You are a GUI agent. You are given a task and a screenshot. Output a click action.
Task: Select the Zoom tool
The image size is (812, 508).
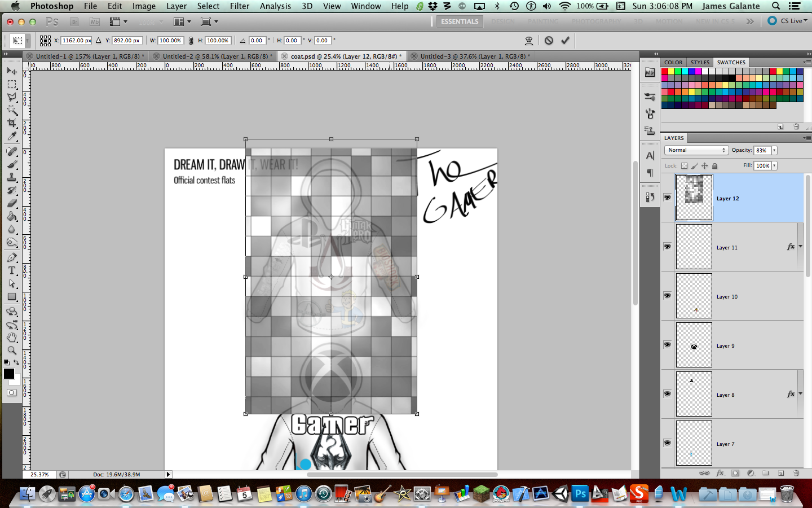point(12,351)
